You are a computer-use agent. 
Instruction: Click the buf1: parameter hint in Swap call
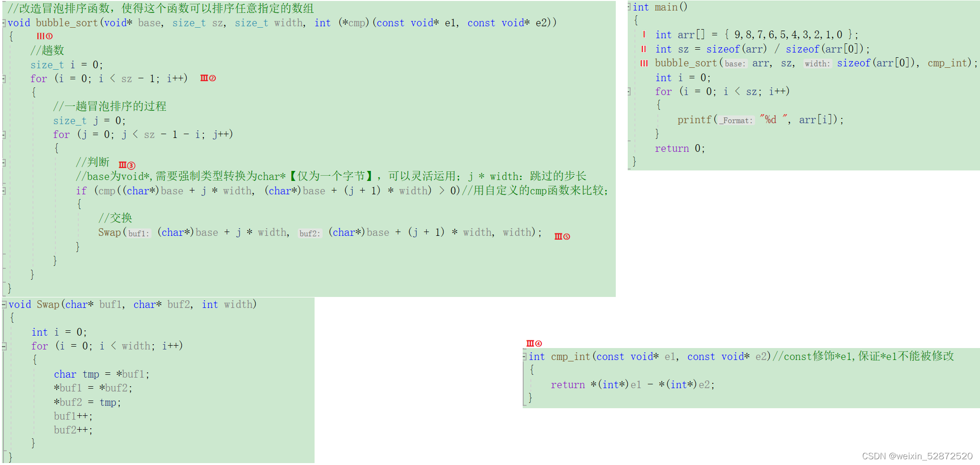click(138, 233)
